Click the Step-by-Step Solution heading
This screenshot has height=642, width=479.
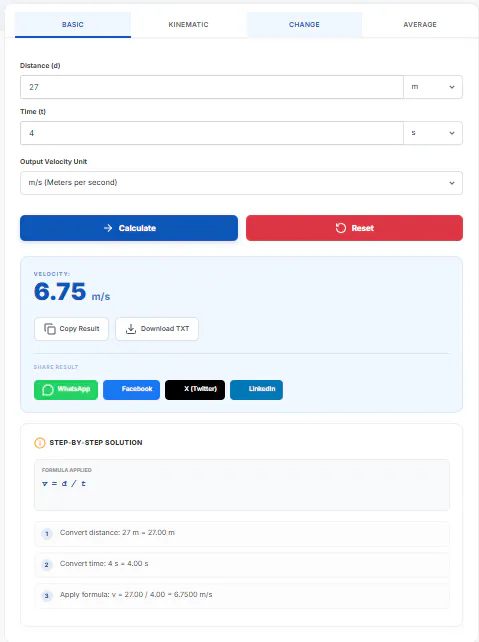pos(96,443)
